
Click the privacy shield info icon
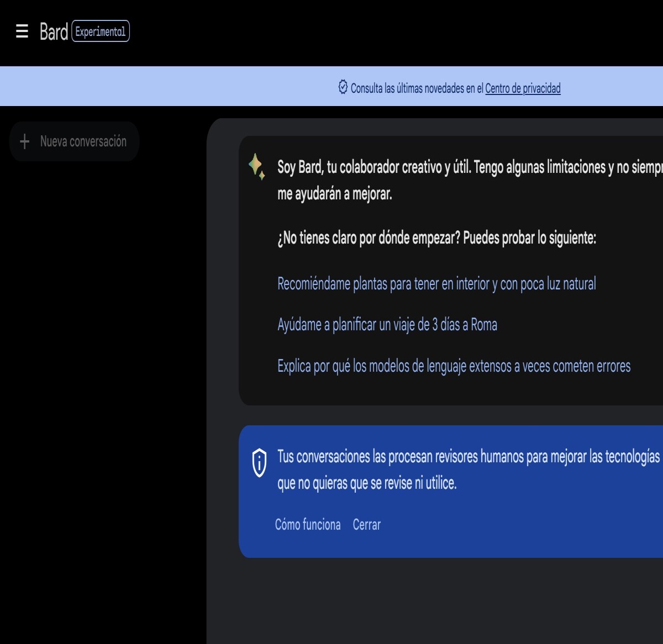tap(259, 463)
